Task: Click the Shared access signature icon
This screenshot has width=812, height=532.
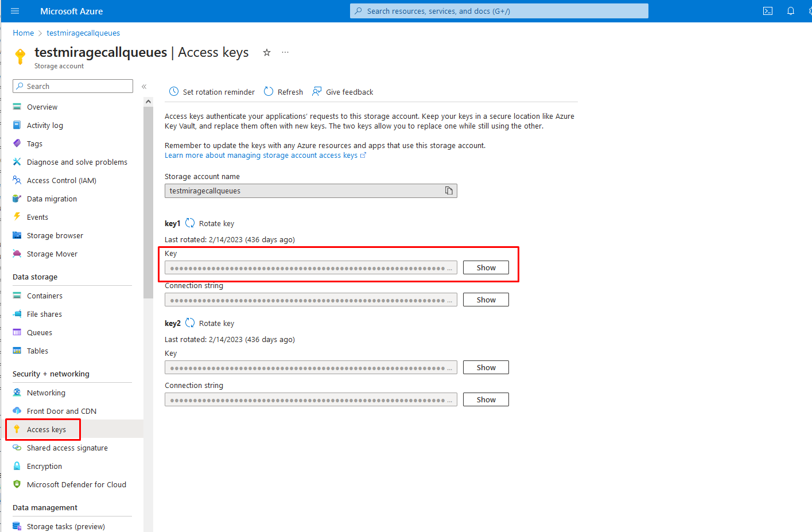Action: [x=17, y=448]
